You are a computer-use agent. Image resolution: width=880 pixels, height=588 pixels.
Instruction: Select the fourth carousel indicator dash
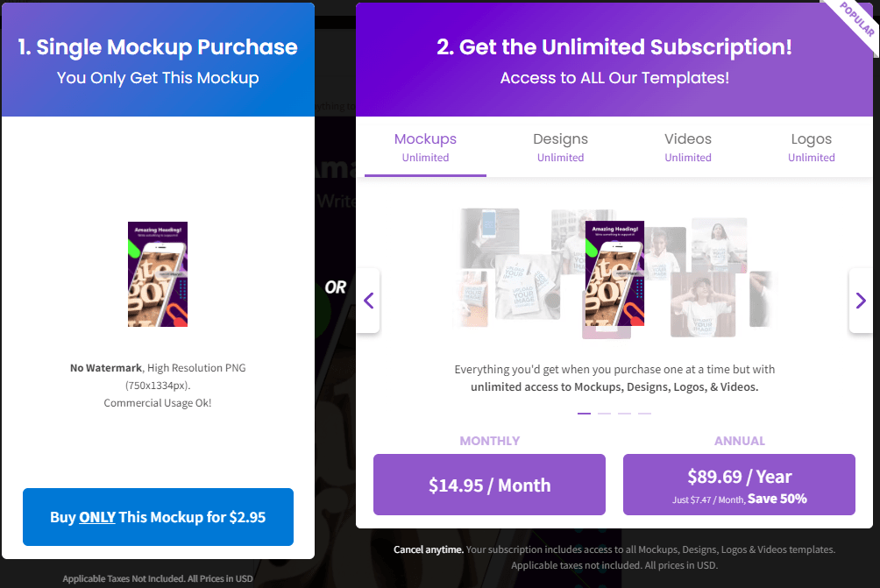tap(644, 413)
